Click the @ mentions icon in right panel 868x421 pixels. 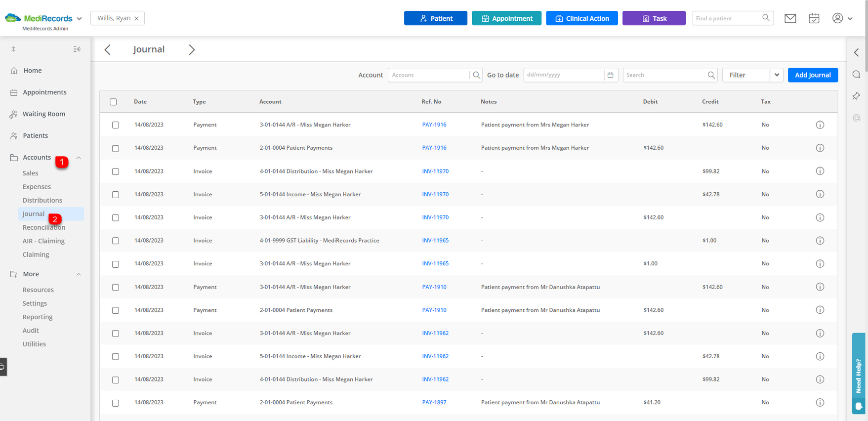pos(857,118)
